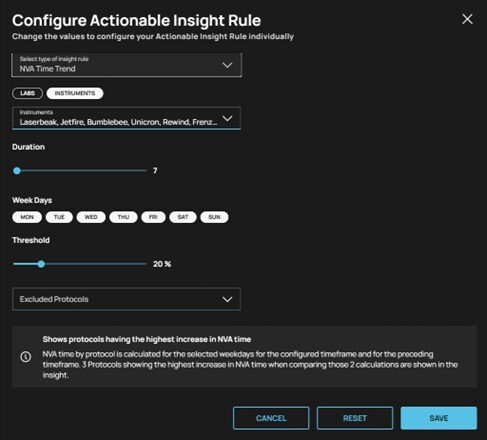Image resolution: width=487 pixels, height=440 pixels.
Task: Click the info icon beside NVA description
Action: pos(26,357)
